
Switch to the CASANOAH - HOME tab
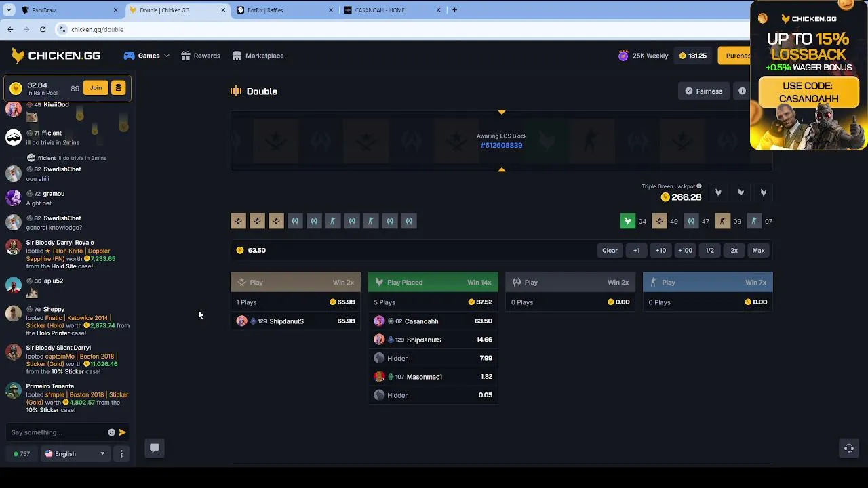tap(392, 10)
